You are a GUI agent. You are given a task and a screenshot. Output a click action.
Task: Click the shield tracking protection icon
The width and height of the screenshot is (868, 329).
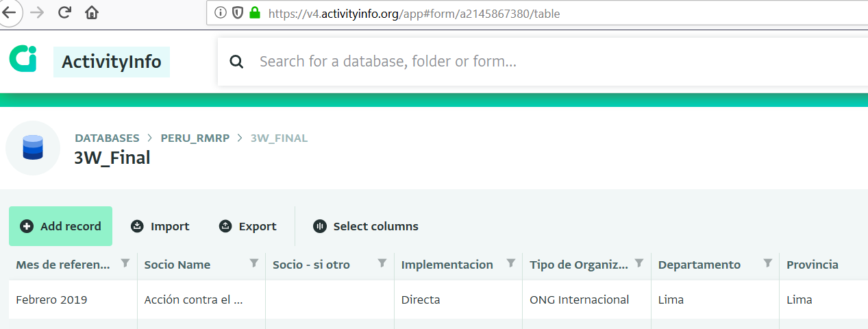tap(238, 12)
